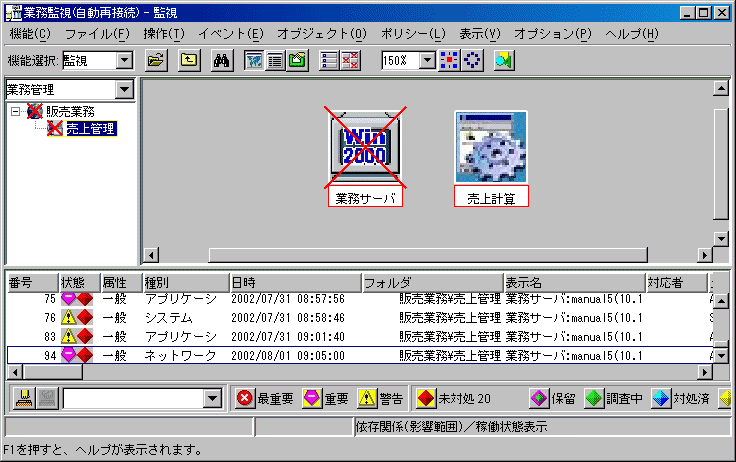Sort events by the 属性 column header
Screen dimensions: 736x462
click(x=122, y=283)
